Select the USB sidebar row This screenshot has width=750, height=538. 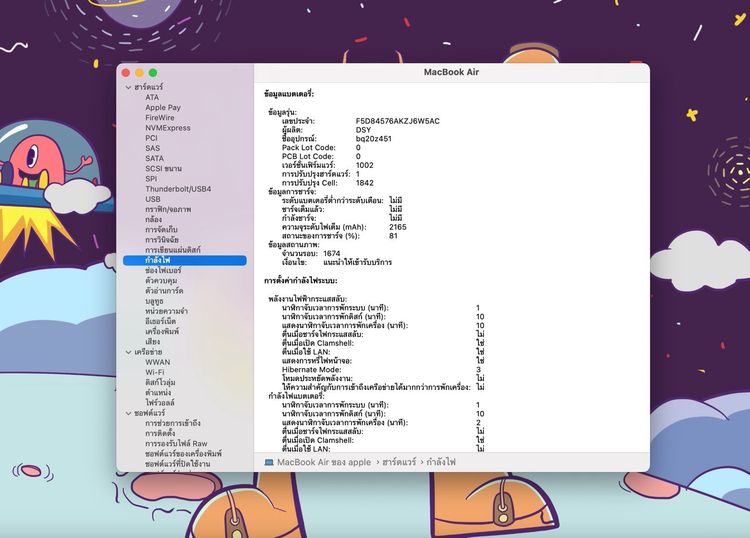153,199
